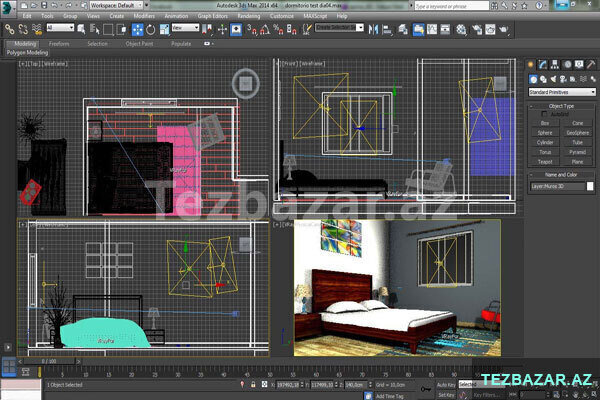Click the Mirror tool icon
This screenshot has width=600, height=400.
click(x=373, y=29)
